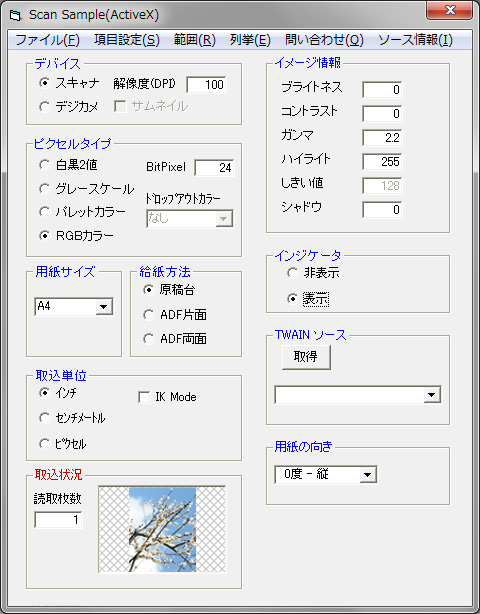This screenshot has width=480, height=614.
Task: Click the Scan Sample title bar icon
Action: pyautogui.click(x=16, y=15)
